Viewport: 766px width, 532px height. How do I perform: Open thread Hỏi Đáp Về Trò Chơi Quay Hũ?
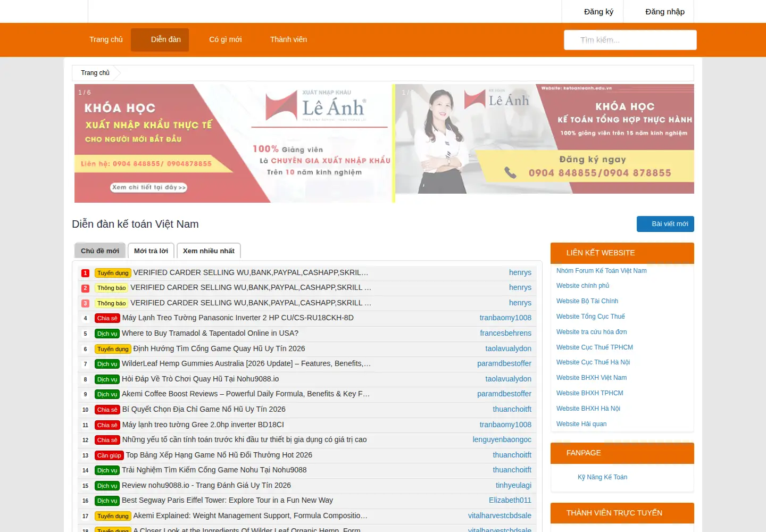201,379
